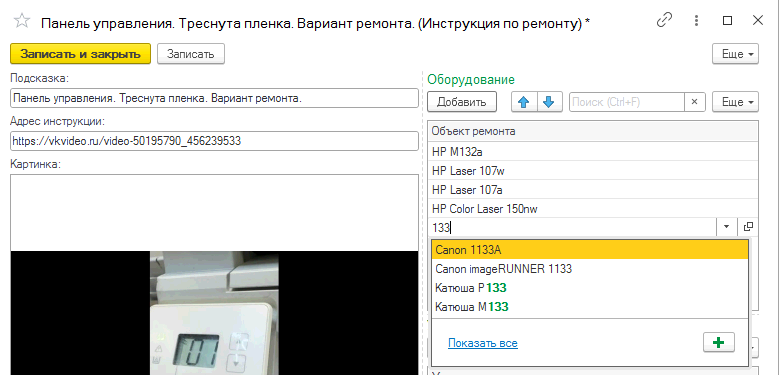Clear the equipment search field

695,102
